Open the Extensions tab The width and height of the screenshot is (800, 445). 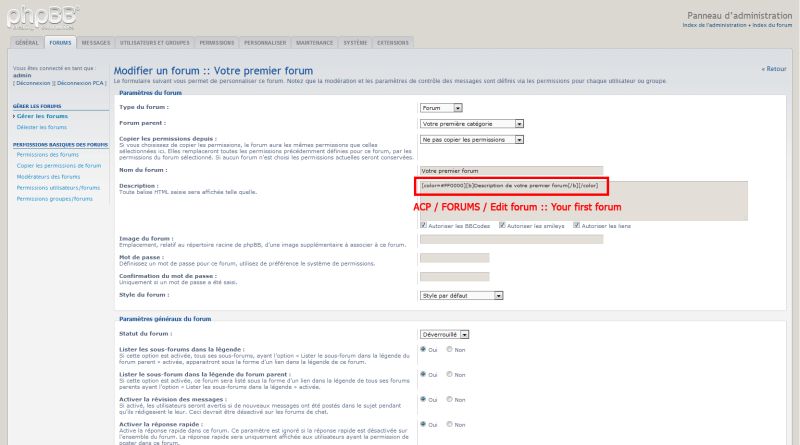[x=393, y=43]
